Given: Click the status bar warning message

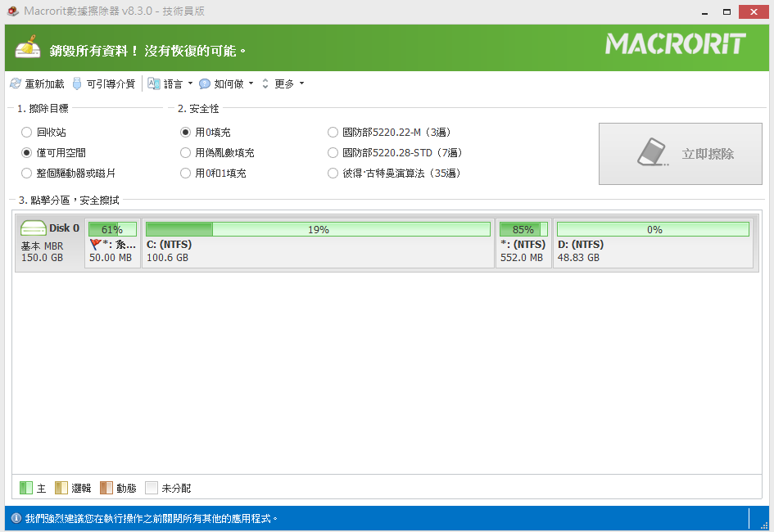Looking at the screenshot, I should coord(152,519).
